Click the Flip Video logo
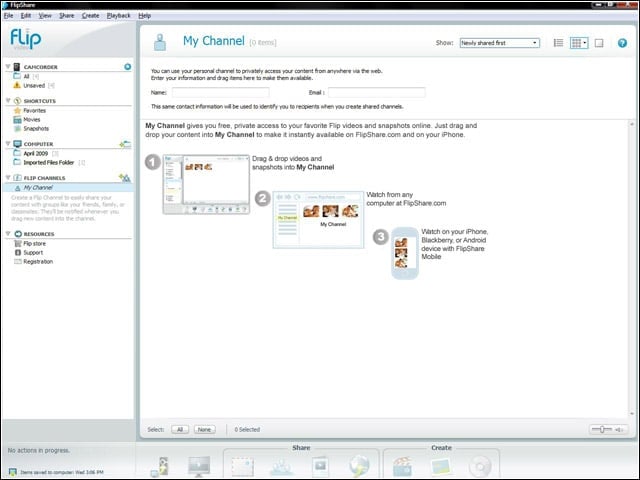Image resolution: width=640 pixels, height=480 pixels. pyautogui.click(x=25, y=39)
